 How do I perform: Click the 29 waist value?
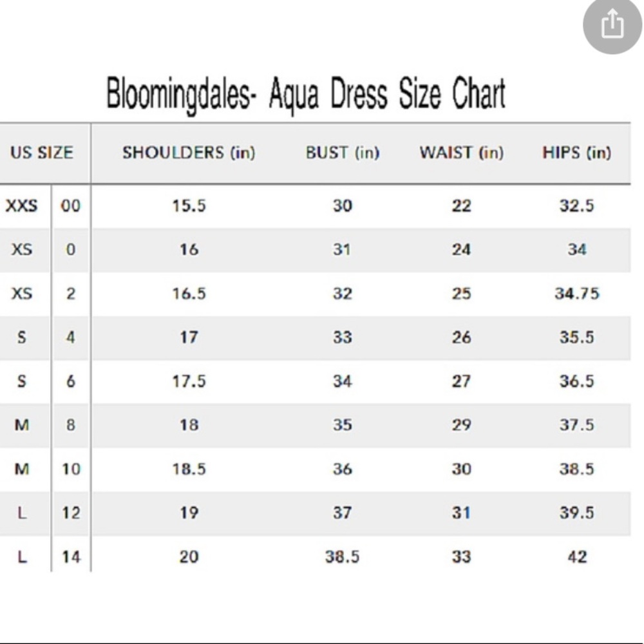[x=461, y=424]
